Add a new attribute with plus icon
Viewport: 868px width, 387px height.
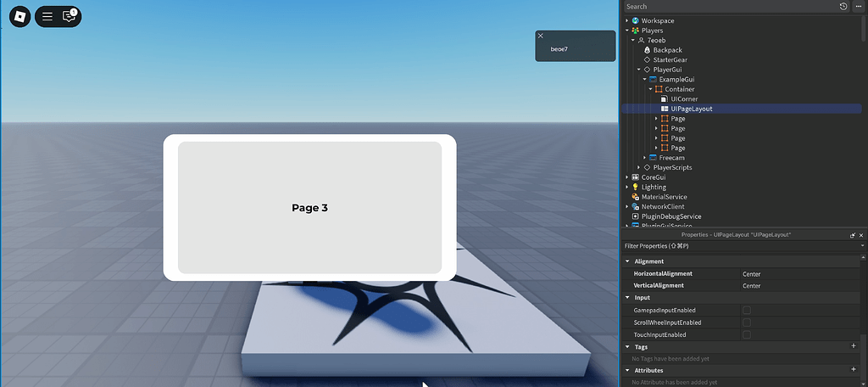pos(853,369)
